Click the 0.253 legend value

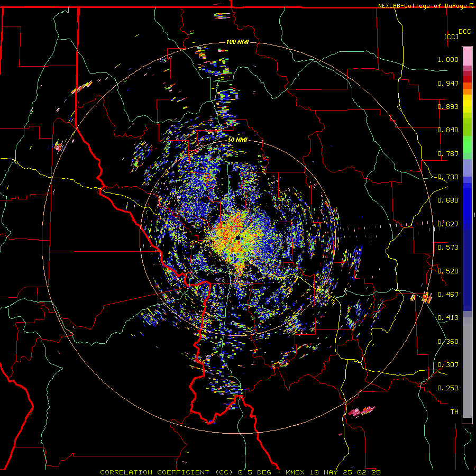tap(448, 388)
